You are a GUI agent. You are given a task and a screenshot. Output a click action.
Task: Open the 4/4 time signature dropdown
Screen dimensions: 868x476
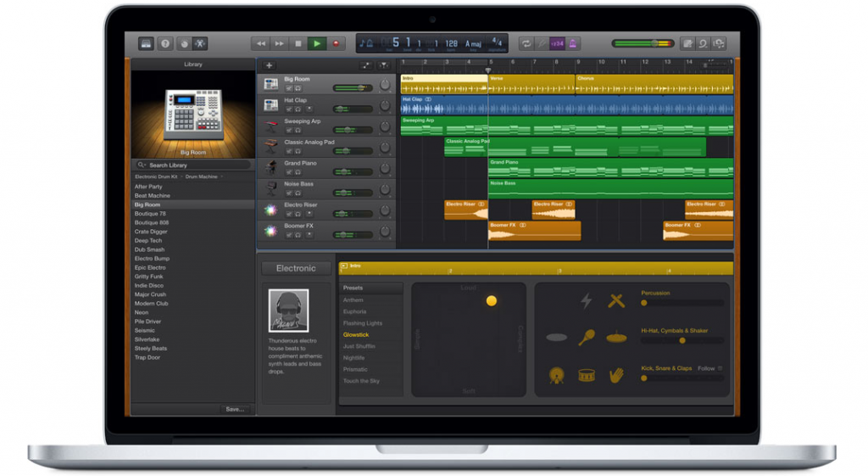coord(497,42)
